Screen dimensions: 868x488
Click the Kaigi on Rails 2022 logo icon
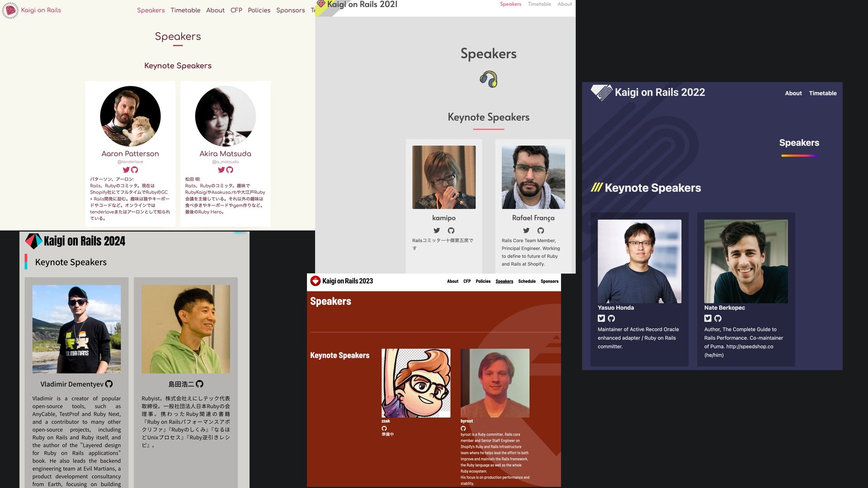point(602,93)
